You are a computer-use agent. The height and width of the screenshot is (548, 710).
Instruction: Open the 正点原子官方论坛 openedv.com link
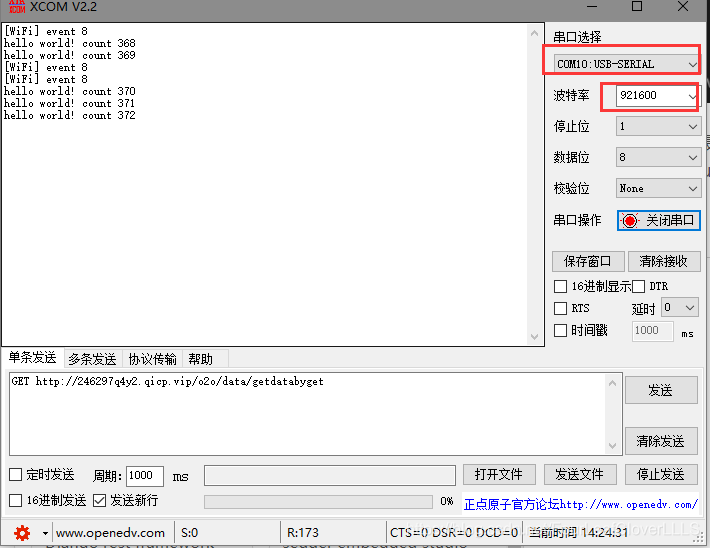tap(580, 504)
